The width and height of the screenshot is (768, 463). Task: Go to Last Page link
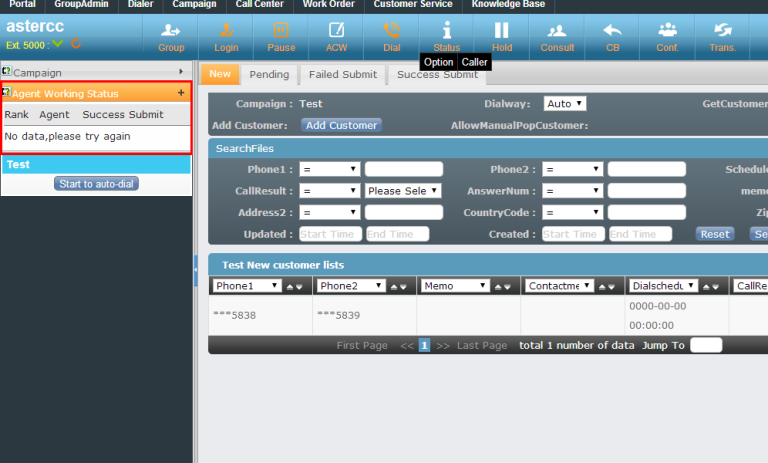pos(481,346)
